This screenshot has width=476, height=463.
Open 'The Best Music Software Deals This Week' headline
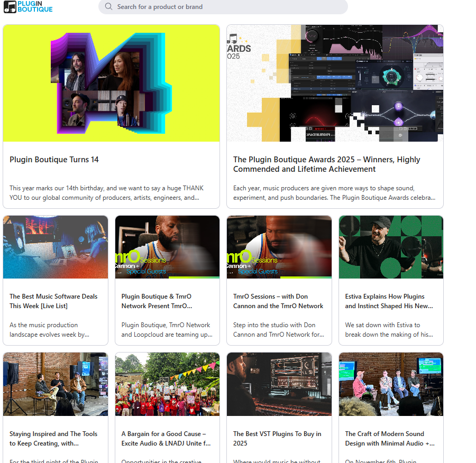(x=53, y=301)
